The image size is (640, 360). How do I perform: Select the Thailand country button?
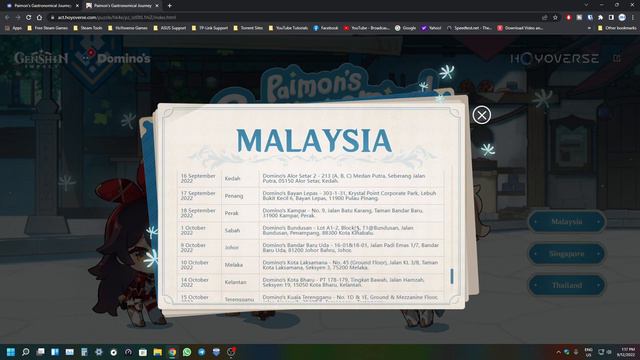coord(567,285)
